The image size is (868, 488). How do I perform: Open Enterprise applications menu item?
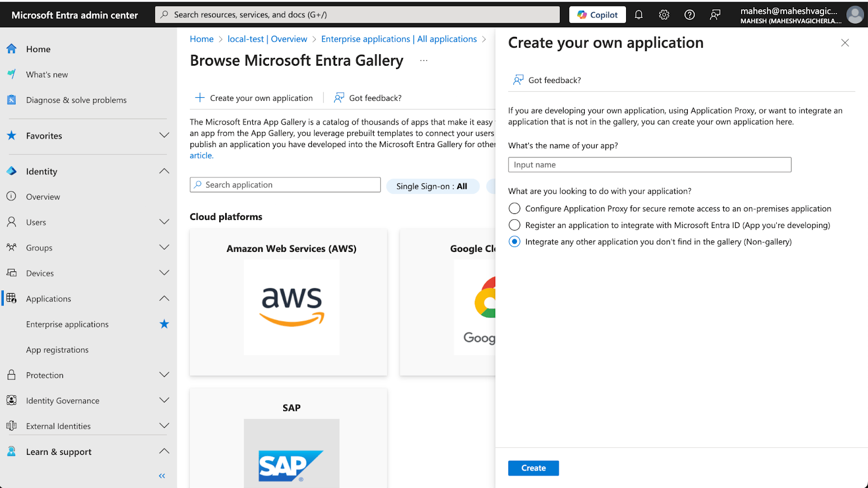[67, 324]
